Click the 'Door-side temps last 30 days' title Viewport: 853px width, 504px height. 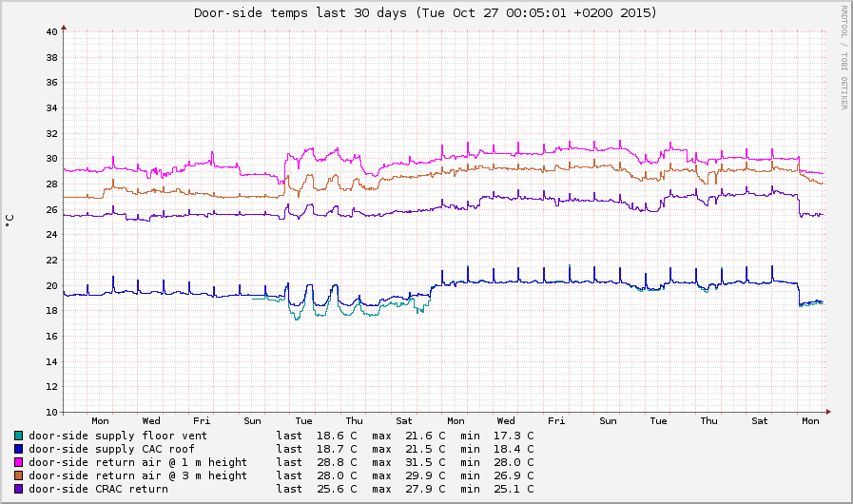pos(425,13)
